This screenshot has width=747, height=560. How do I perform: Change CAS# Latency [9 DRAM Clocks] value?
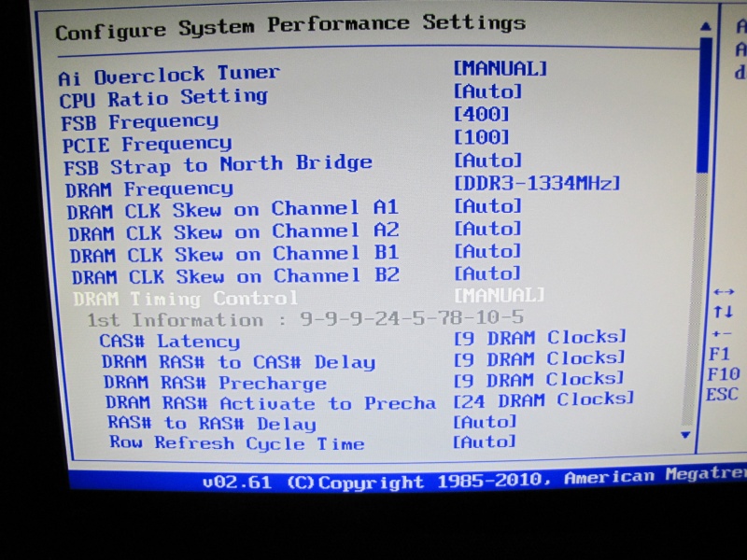(x=540, y=337)
